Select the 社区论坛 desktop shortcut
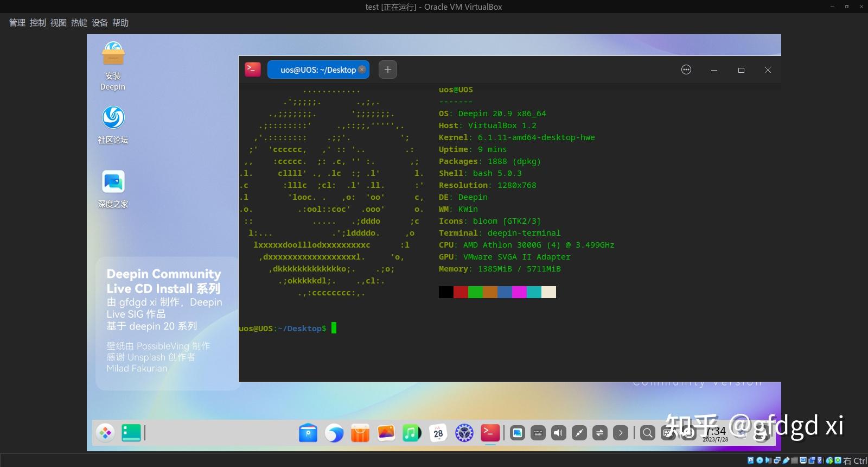 point(113,125)
